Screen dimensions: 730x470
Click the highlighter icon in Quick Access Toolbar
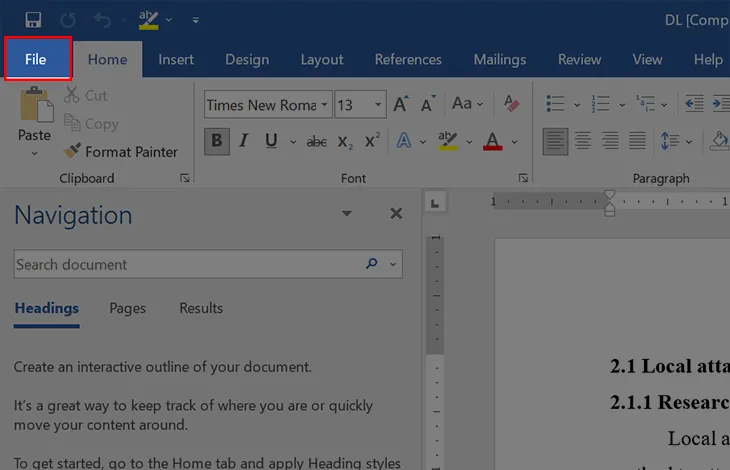click(149, 20)
